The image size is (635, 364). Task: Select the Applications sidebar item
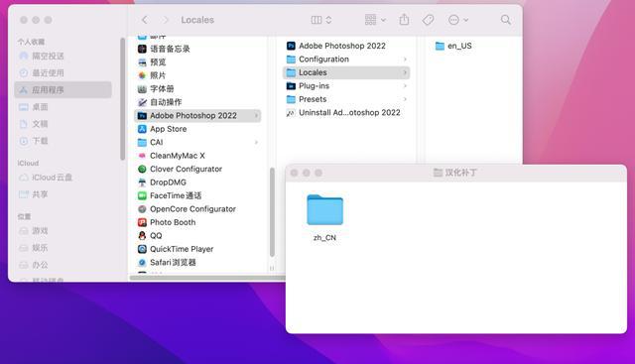(x=63, y=90)
